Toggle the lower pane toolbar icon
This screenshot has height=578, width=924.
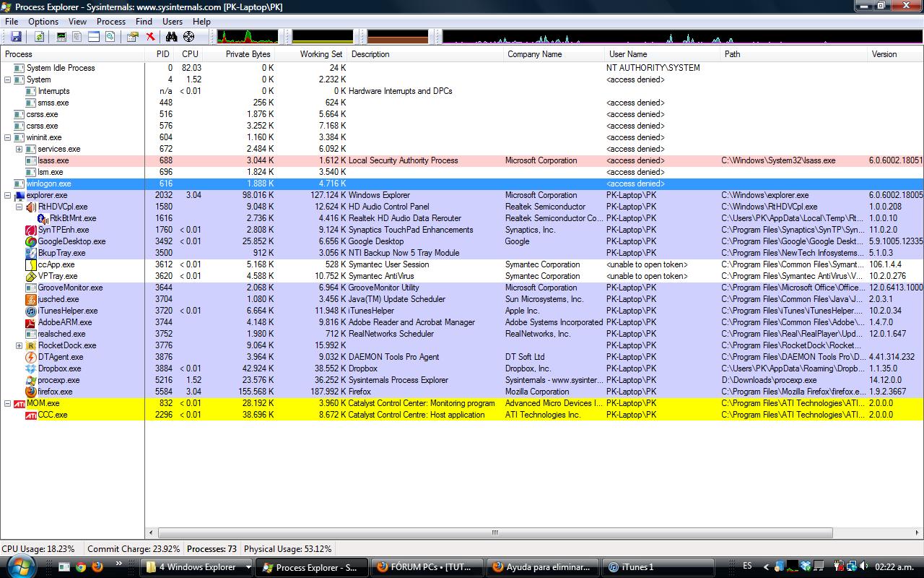(94, 37)
